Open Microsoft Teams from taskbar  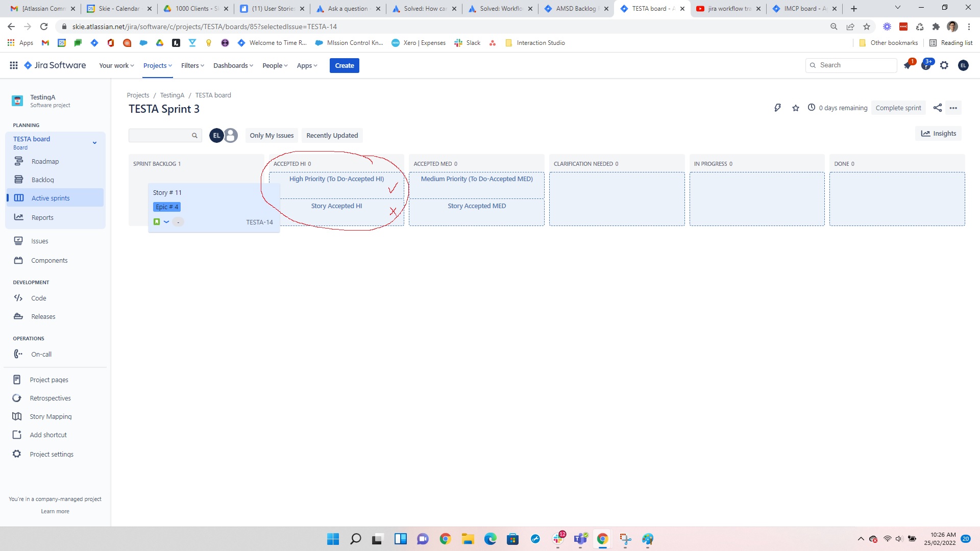[581, 539]
